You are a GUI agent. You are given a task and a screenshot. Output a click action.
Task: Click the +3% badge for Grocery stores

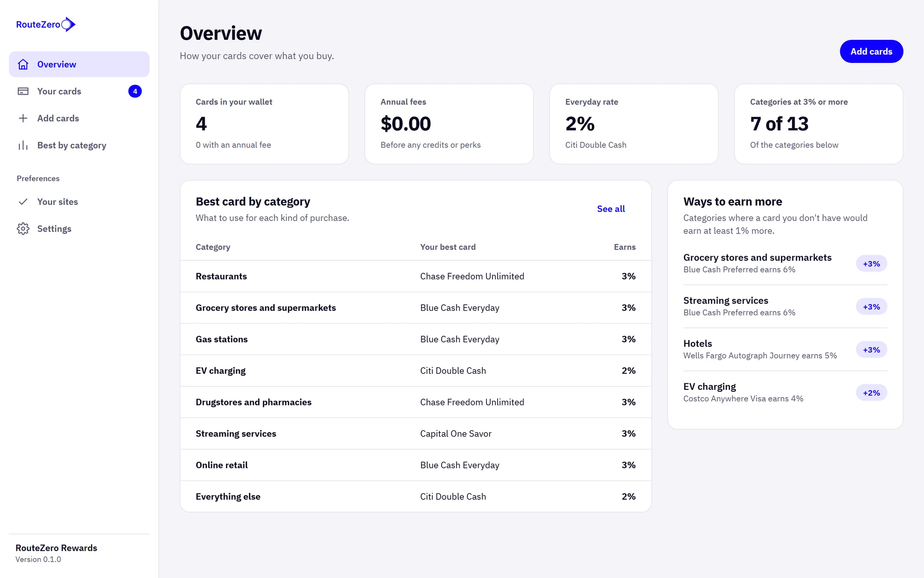click(x=871, y=264)
